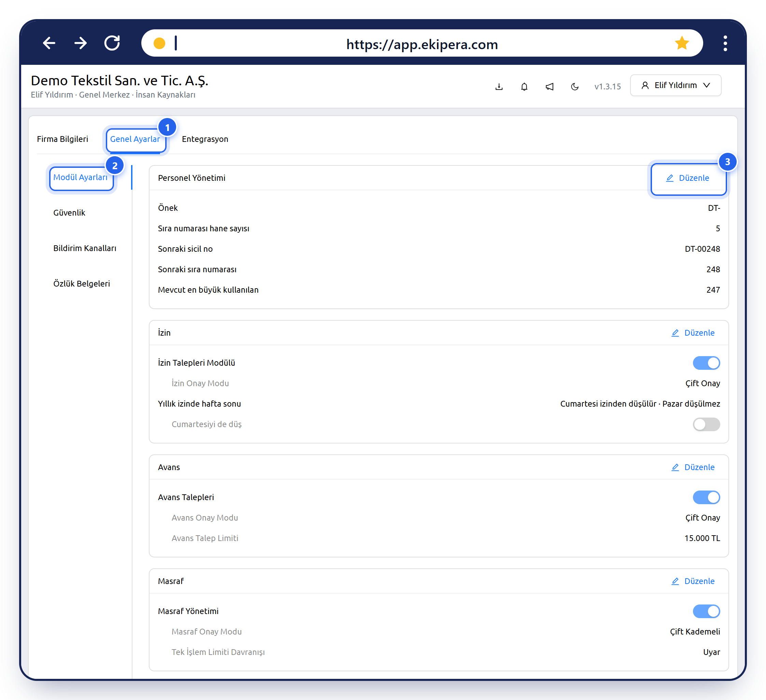Click the company title Demo Tekstil San. ve Tic. A.Ş.

119,81
